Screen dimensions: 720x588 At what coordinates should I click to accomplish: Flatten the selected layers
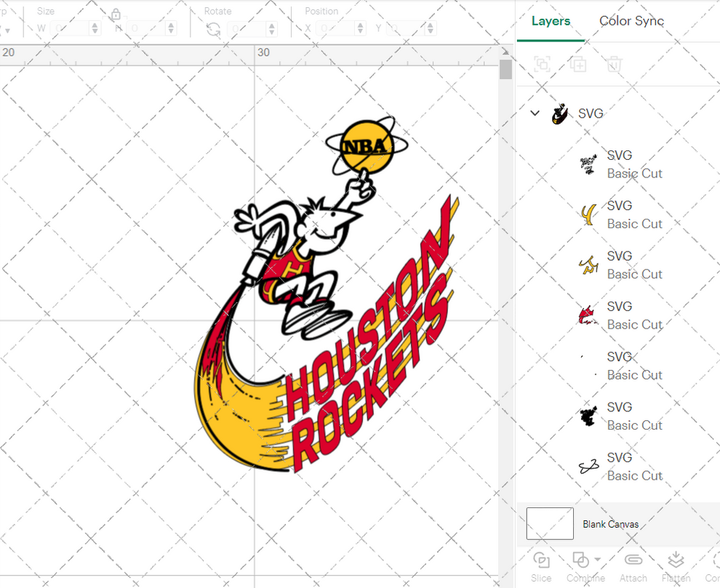coord(676,560)
